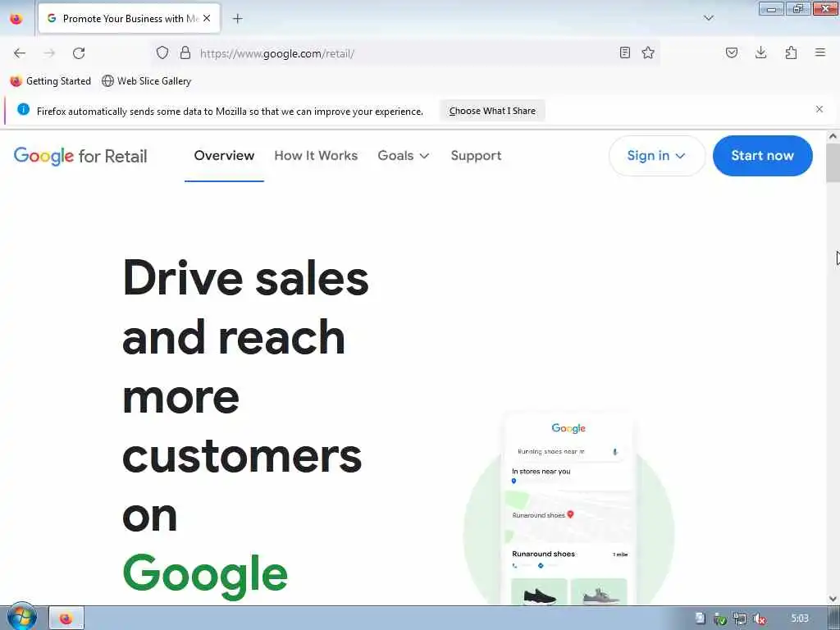Toggle reader view icon in address bar
The image size is (840, 630).
pyautogui.click(x=624, y=52)
